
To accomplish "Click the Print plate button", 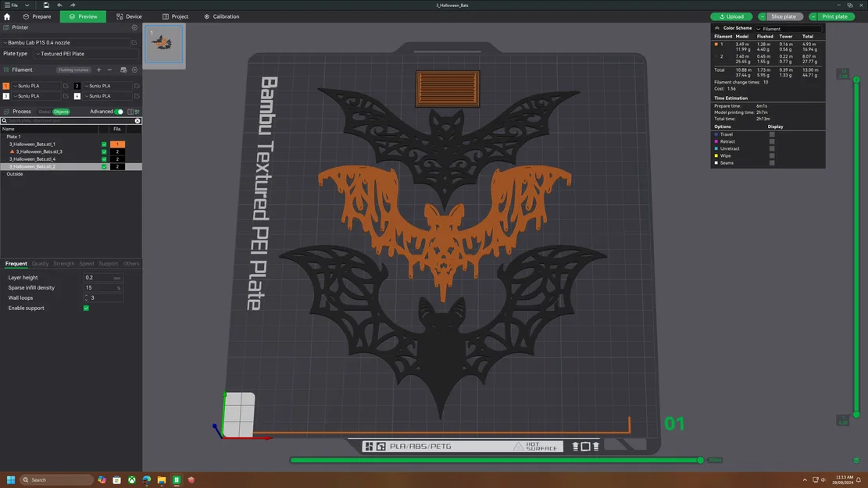I will click(x=834, y=16).
